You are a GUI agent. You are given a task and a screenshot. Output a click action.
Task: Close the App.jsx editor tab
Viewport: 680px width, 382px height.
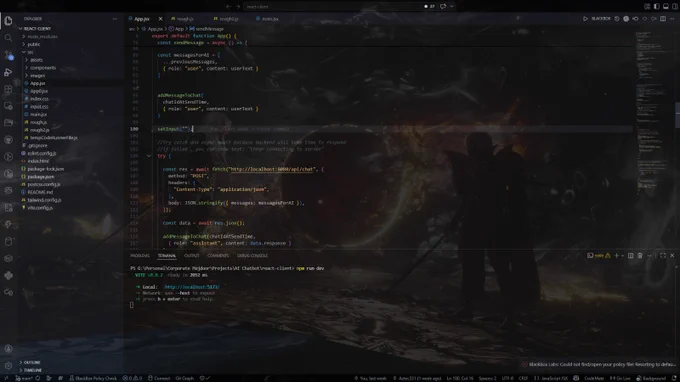160,19
